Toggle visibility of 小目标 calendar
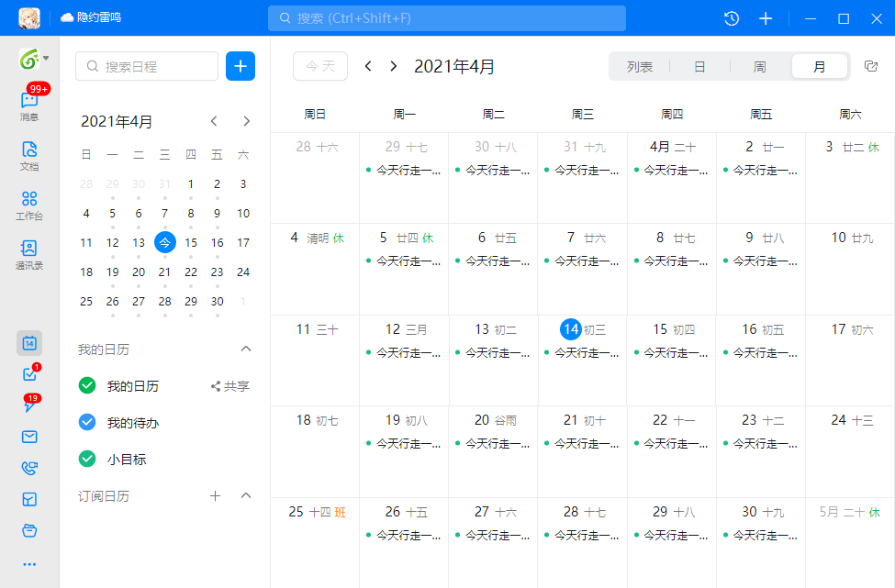The width and height of the screenshot is (895, 588). coord(87,459)
